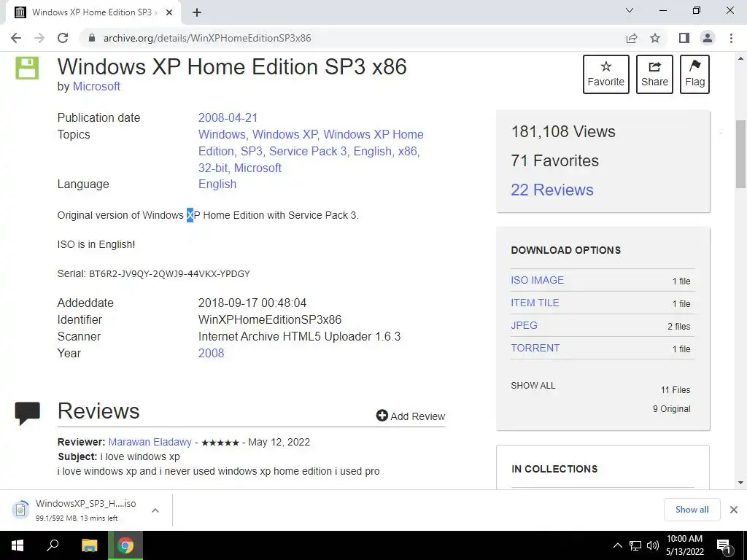Click identifier WinXPHomeEditionSP3x86 text
This screenshot has width=747, height=560.
pyautogui.click(x=270, y=319)
